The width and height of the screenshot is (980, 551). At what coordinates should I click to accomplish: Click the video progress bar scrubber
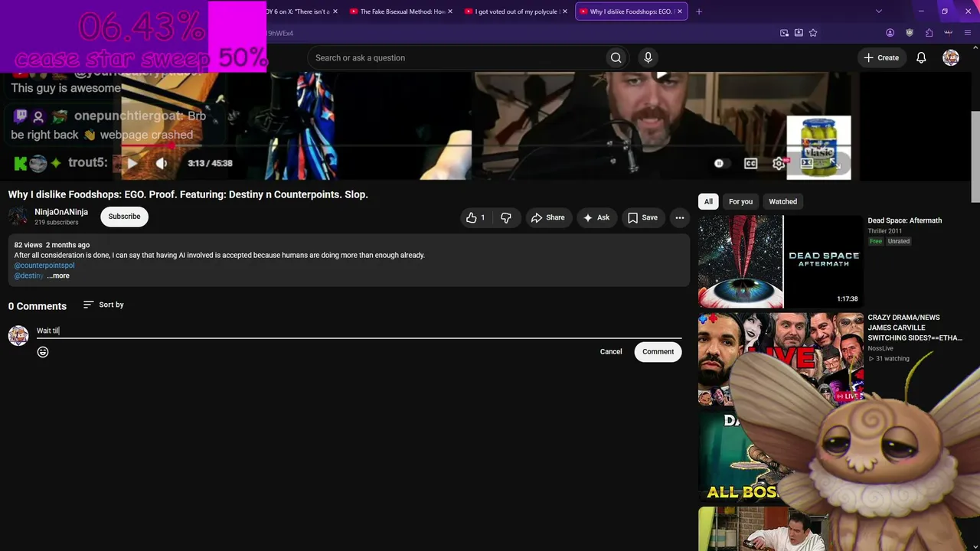click(x=171, y=145)
